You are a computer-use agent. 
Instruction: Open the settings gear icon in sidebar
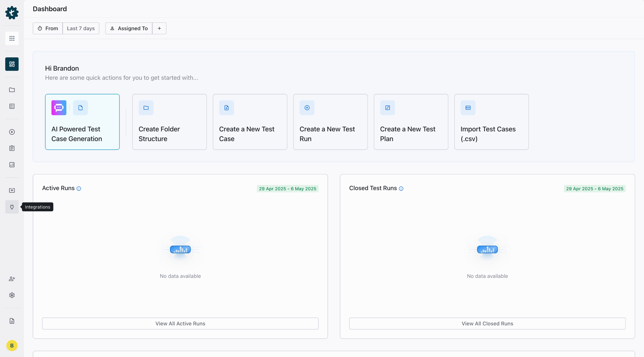click(12, 295)
